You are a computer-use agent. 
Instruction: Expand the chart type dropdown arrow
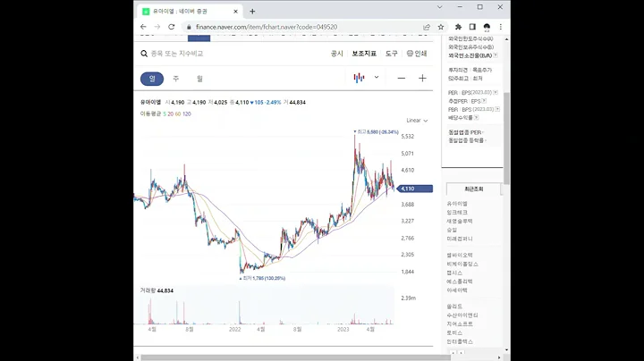pos(377,77)
